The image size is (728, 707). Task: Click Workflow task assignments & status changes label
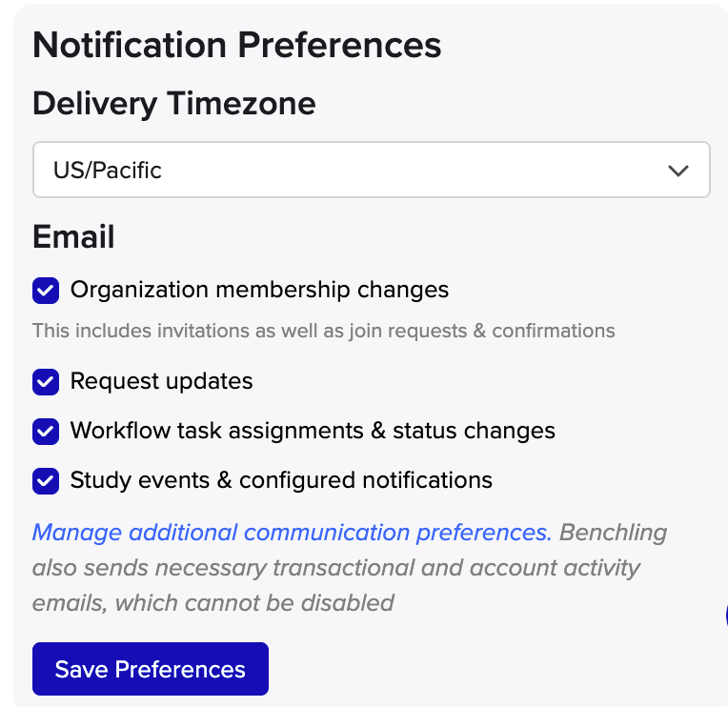(x=313, y=431)
